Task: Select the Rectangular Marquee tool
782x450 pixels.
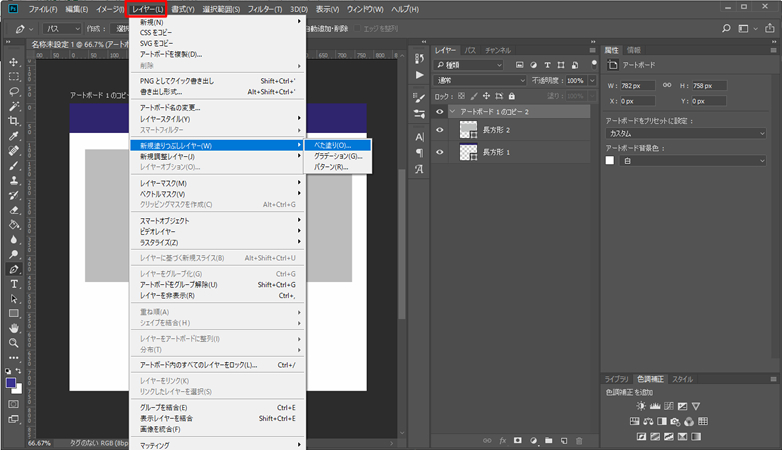Action: pyautogui.click(x=14, y=77)
